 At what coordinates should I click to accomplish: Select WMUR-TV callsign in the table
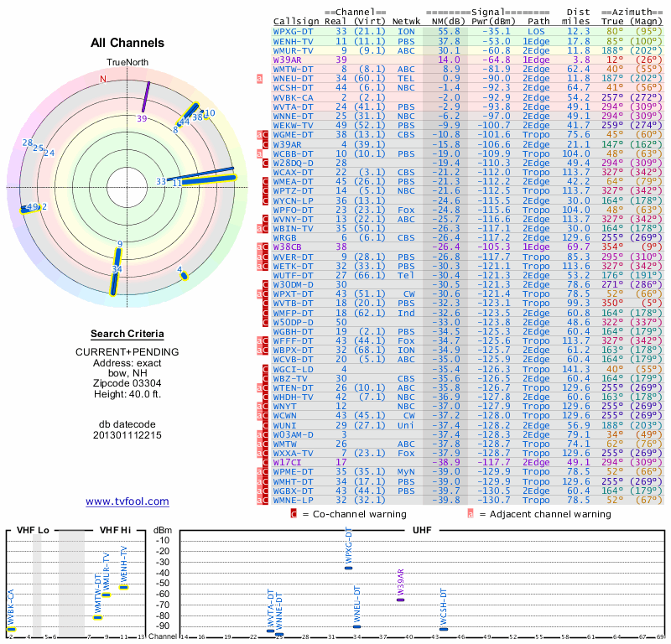[293, 50]
